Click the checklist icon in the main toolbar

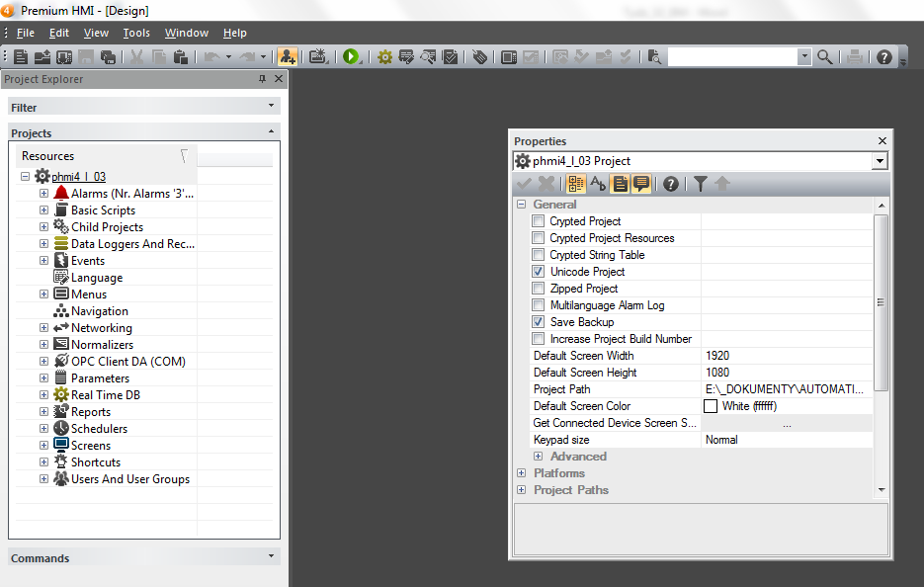(x=451, y=56)
